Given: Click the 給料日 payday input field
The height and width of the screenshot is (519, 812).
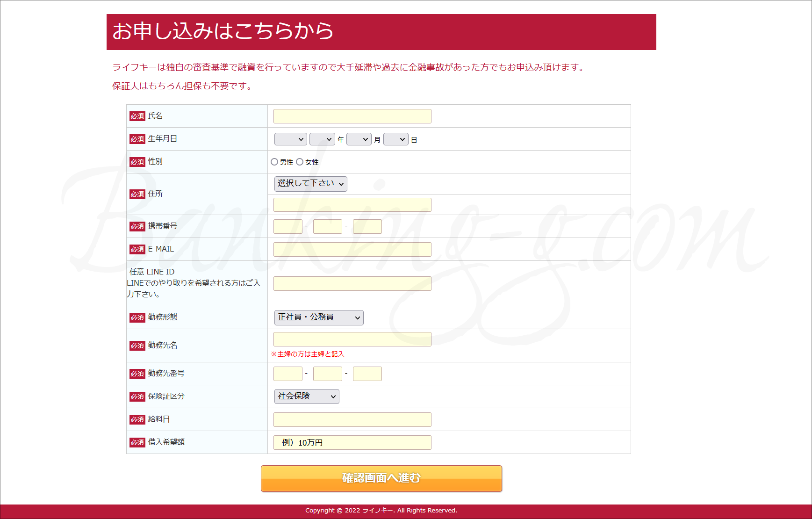Looking at the screenshot, I should pyautogui.click(x=352, y=420).
